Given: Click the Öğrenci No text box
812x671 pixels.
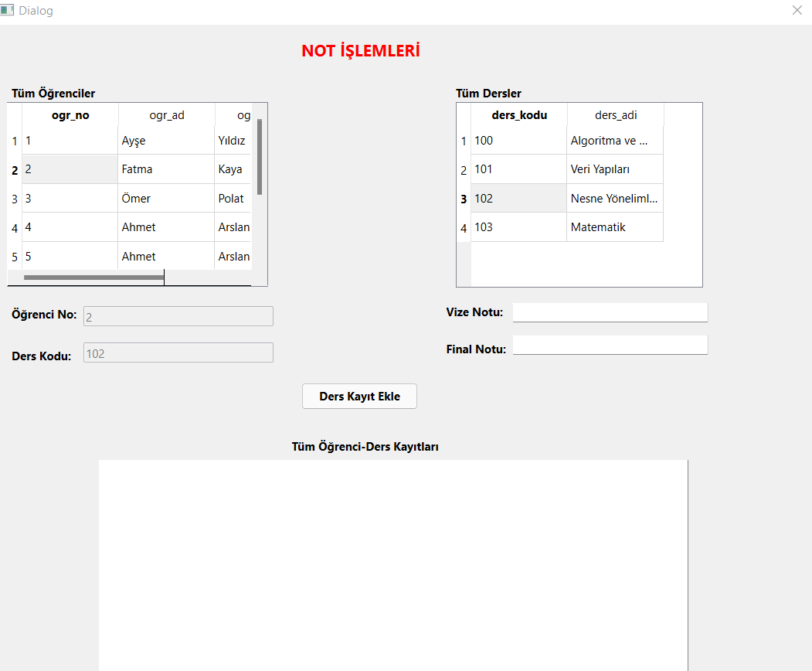Looking at the screenshot, I should click(178, 315).
